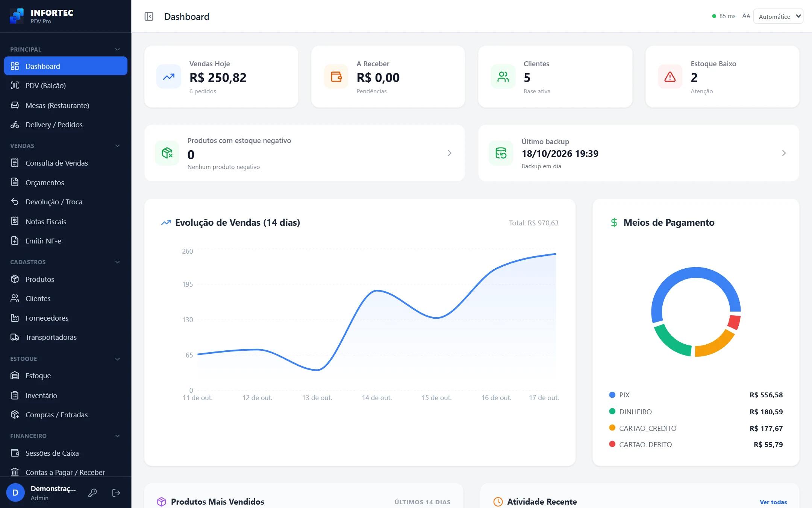This screenshot has height=508, width=812.
Task: Click the INFORTEC logo icon
Action: point(17,16)
